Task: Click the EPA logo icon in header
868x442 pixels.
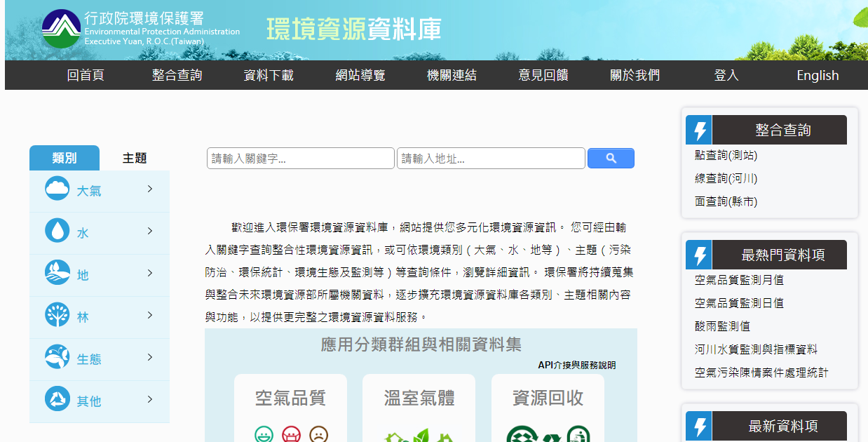Action: pyautogui.click(x=61, y=29)
